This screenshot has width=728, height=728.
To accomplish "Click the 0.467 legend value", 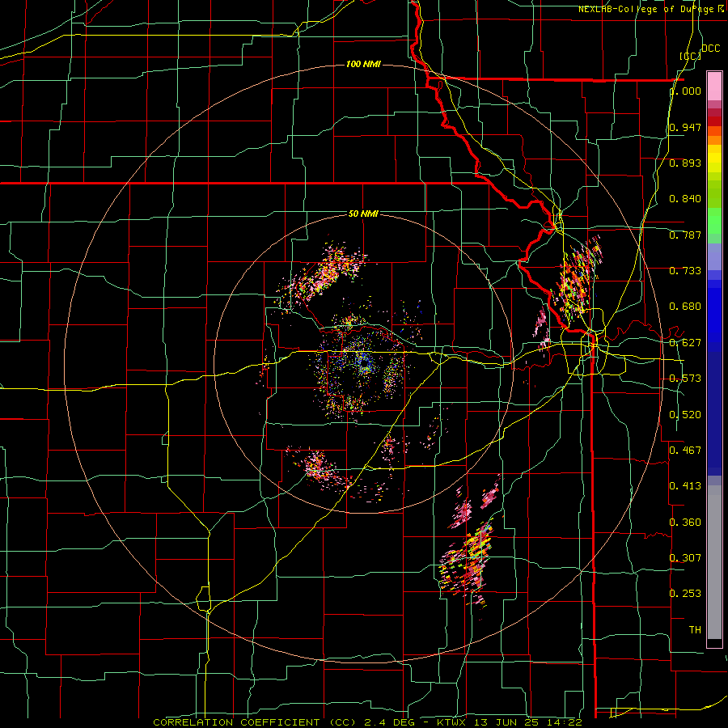I will [x=685, y=451].
